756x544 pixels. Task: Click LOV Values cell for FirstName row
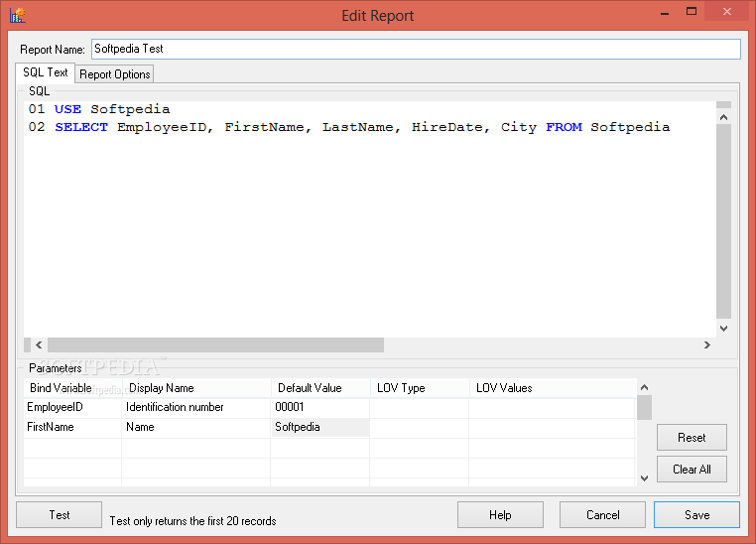(x=552, y=427)
